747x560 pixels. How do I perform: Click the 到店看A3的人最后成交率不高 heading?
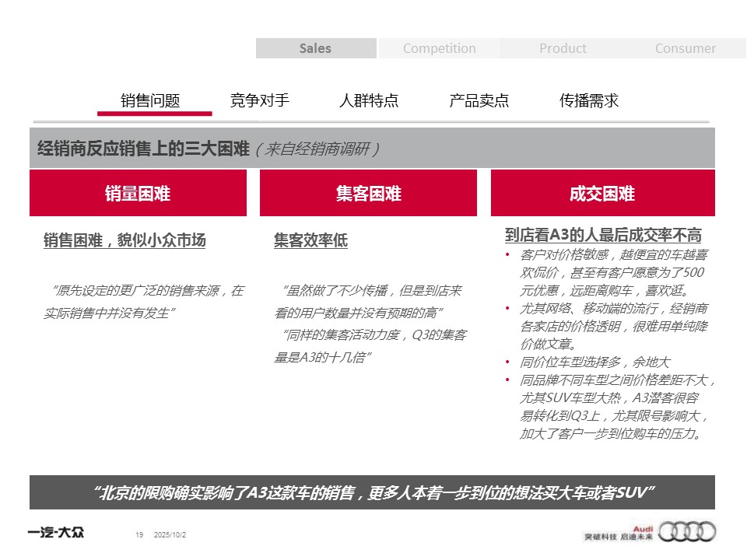(603, 235)
